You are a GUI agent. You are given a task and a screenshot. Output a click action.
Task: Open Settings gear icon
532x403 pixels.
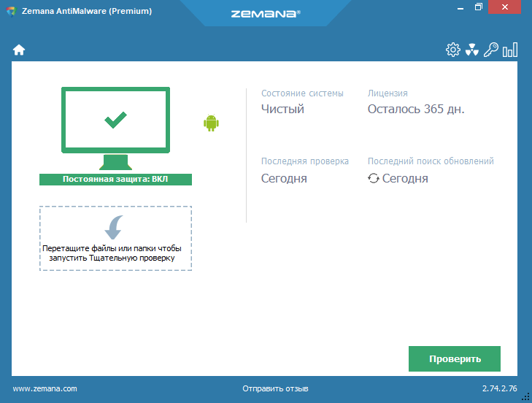[453, 50]
